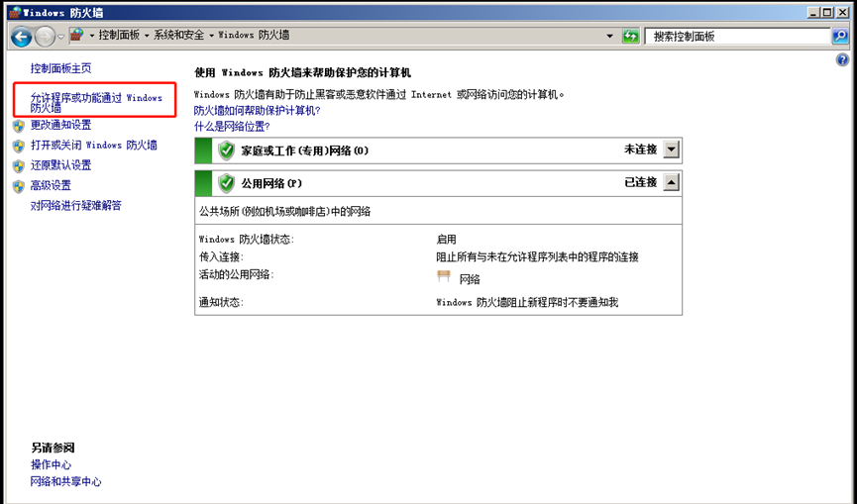Click the refresh icon beside address bar
This screenshot has height=504, width=857.
click(x=630, y=36)
